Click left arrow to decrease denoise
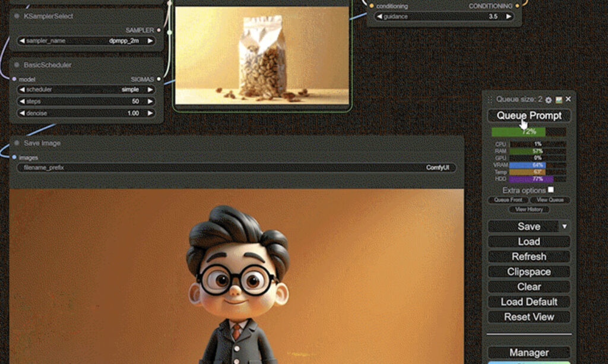Viewport: 608px width, 364px height. tap(22, 113)
